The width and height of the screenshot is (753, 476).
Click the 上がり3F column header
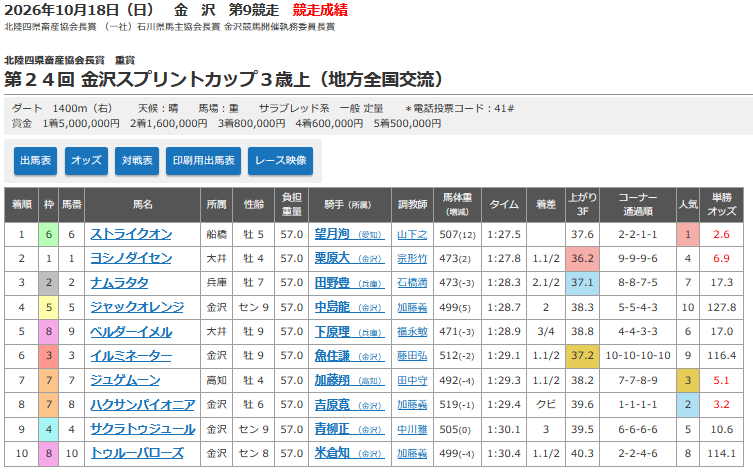(583, 205)
